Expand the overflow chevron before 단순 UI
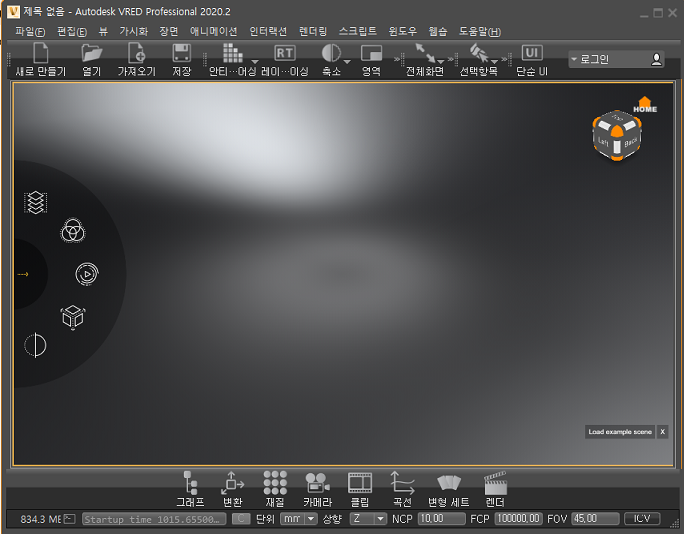The image size is (684, 534). (504, 58)
